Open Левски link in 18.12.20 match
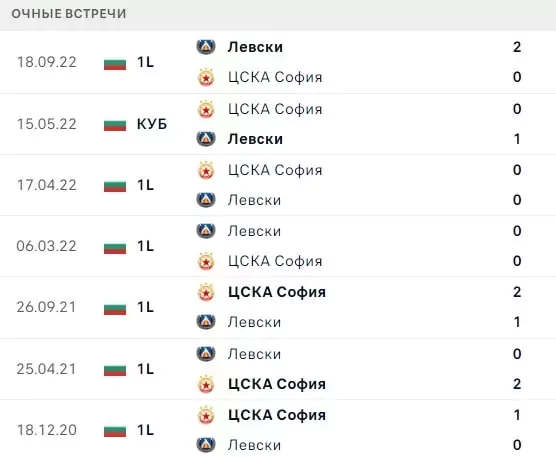The image size is (556, 457). 254,445
